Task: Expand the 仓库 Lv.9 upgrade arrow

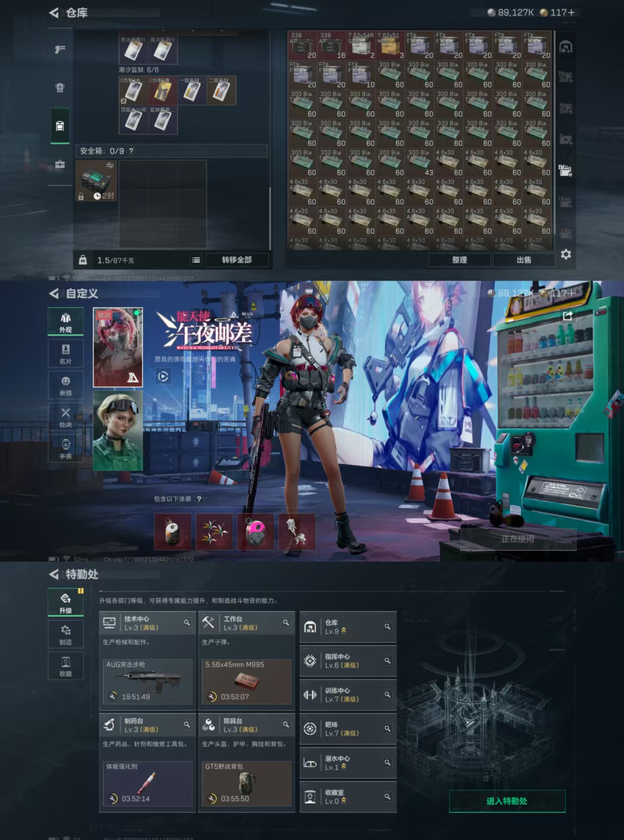Action: coord(344,631)
